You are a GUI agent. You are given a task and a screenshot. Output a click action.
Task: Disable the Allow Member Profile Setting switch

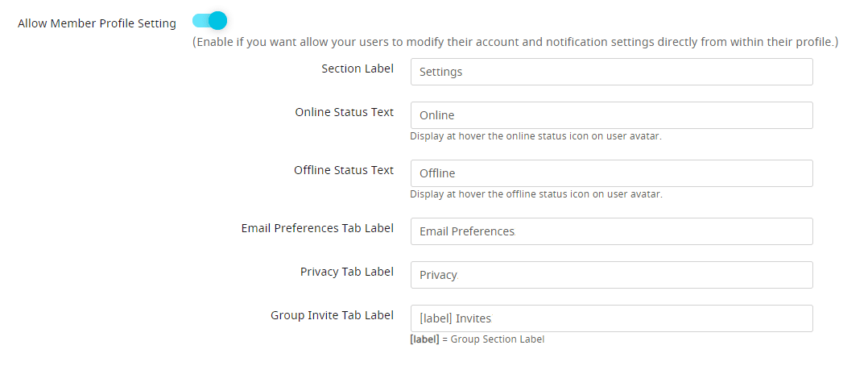point(209,21)
